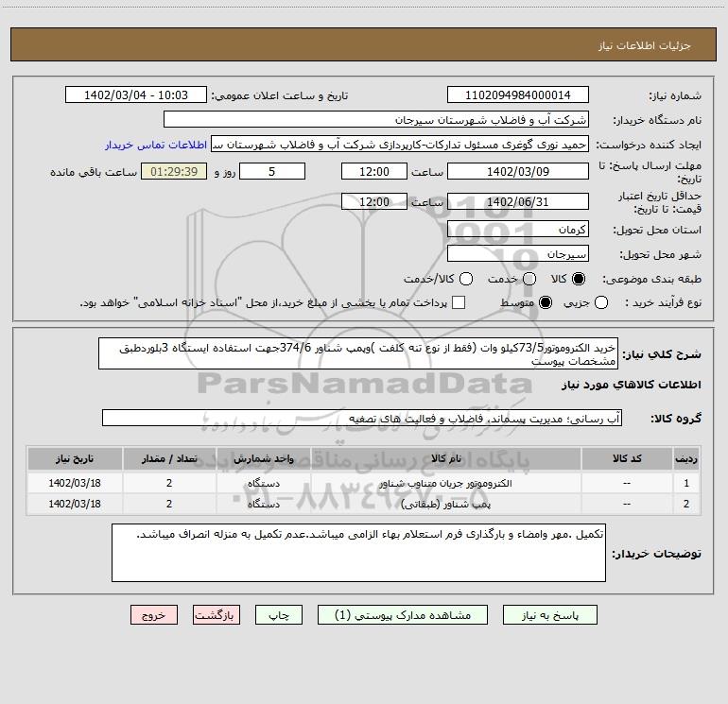Image resolution: width=728 pixels, height=704 pixels.
Task: Click the response deadline date 1402/03/09
Action: click(x=518, y=171)
